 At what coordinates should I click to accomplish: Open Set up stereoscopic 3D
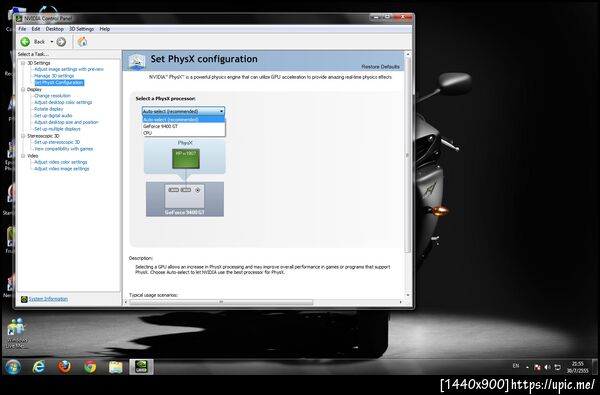point(57,142)
